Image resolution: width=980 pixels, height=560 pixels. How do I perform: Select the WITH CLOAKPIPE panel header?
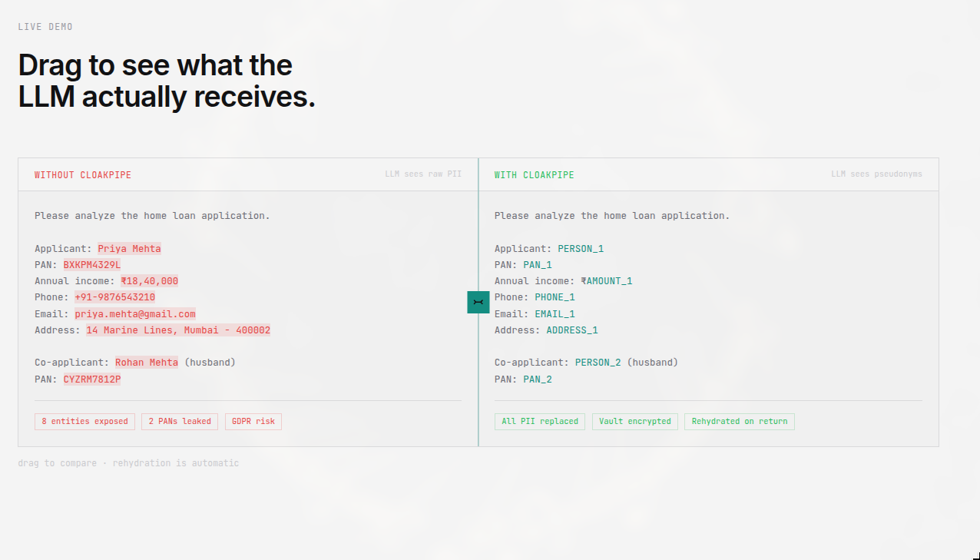coord(534,174)
